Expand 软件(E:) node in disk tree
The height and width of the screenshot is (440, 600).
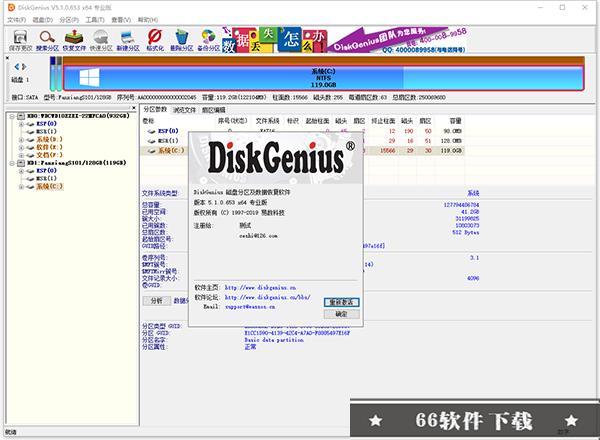pos(21,147)
